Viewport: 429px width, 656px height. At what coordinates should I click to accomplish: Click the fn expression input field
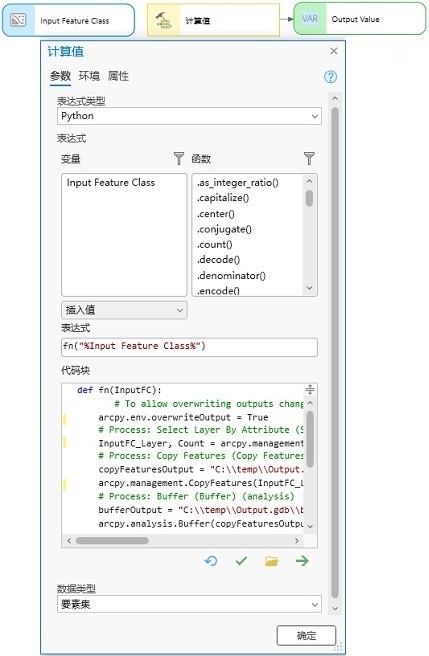point(189,346)
